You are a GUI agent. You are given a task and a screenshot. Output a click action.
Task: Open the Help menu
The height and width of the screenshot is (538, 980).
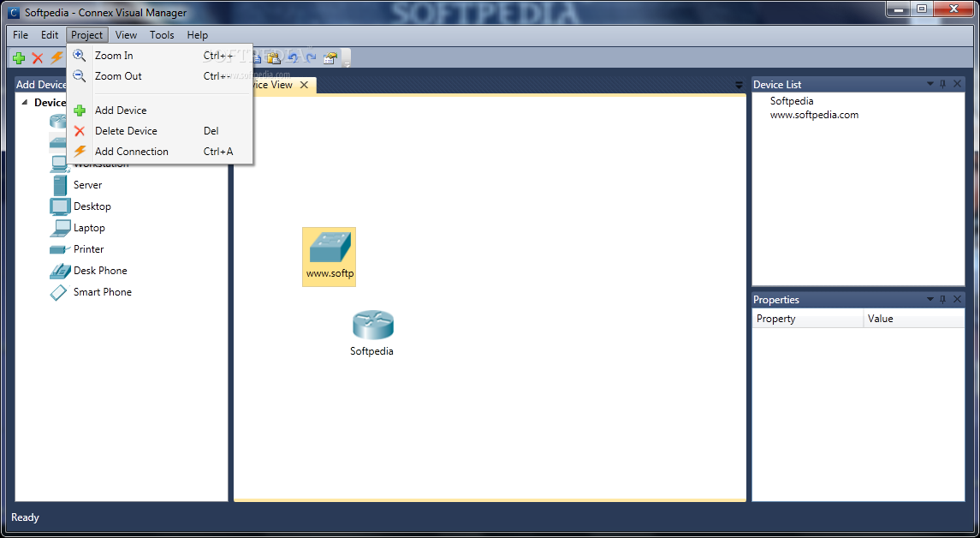(198, 35)
